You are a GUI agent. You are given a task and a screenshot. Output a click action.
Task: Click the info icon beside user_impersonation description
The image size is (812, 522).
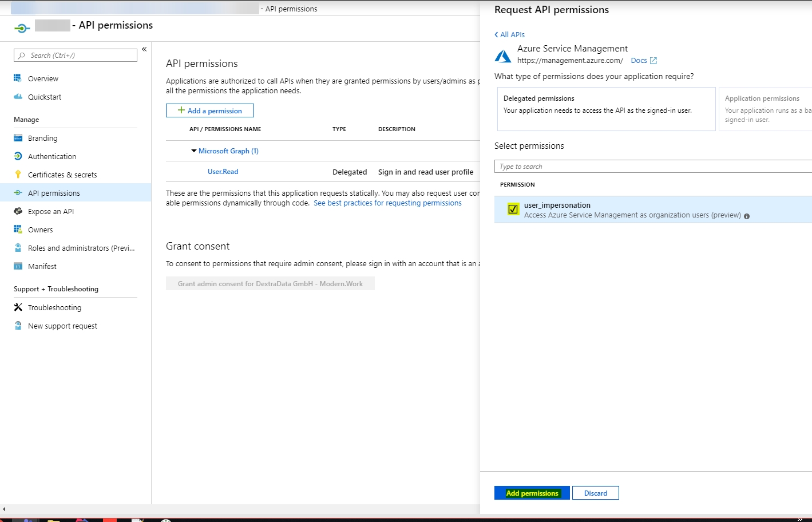pos(747,216)
